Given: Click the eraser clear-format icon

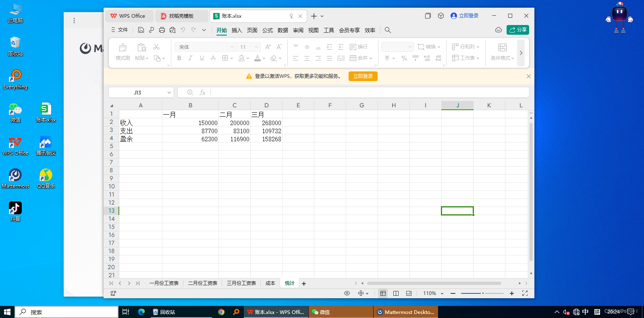Looking at the screenshot, I should pyautogui.click(x=274, y=58).
